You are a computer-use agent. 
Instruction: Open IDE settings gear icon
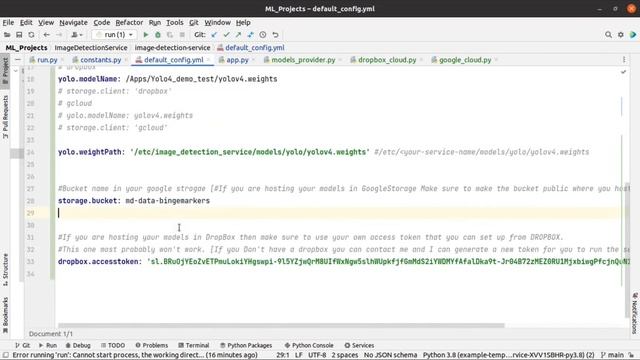(620, 35)
